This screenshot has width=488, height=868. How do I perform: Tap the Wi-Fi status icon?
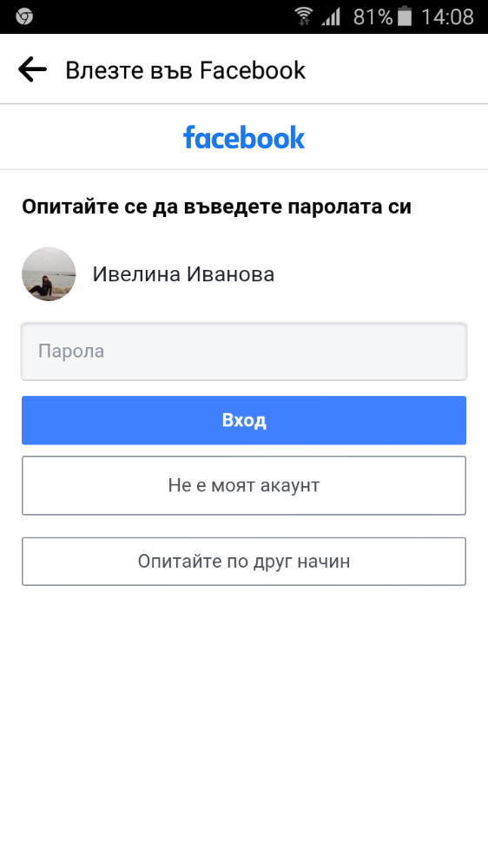(304, 16)
